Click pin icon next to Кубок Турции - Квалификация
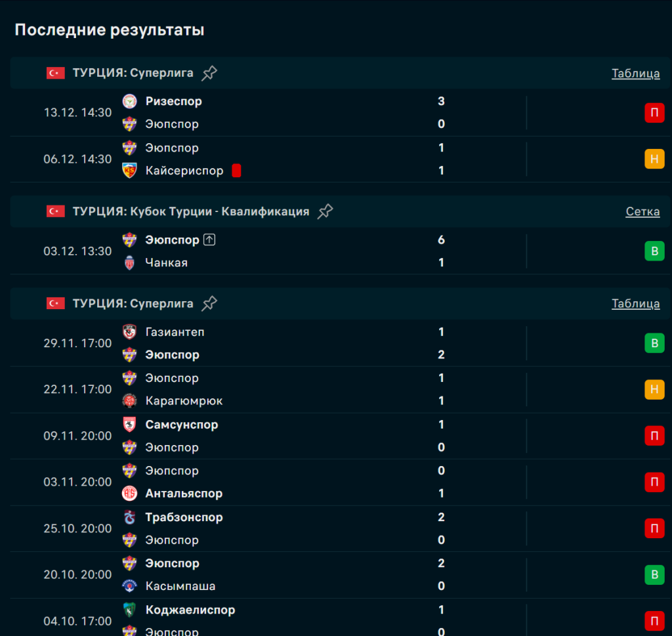The height and width of the screenshot is (636, 672). click(325, 211)
